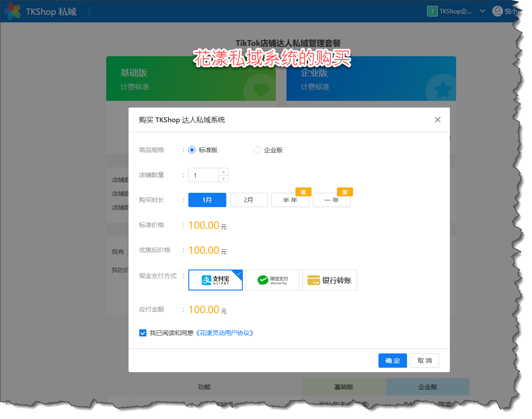Expand the TKShop account dropdown chevron
The width and height of the screenshot is (532, 419).
(x=482, y=11)
